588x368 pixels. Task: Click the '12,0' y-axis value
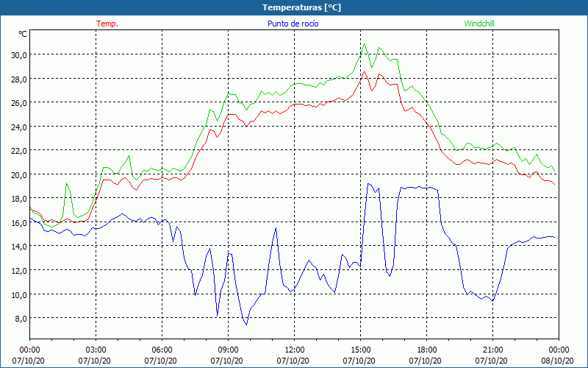coord(19,270)
